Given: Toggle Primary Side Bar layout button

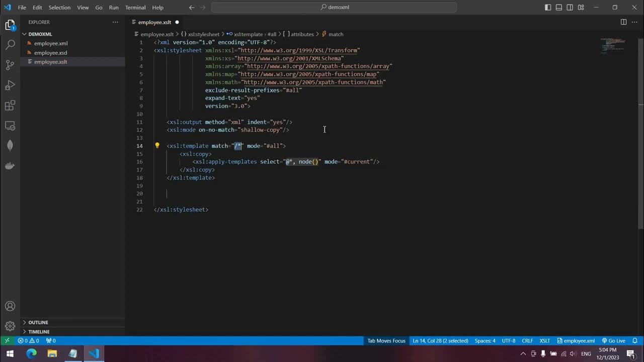Looking at the screenshot, I should 548,8.
